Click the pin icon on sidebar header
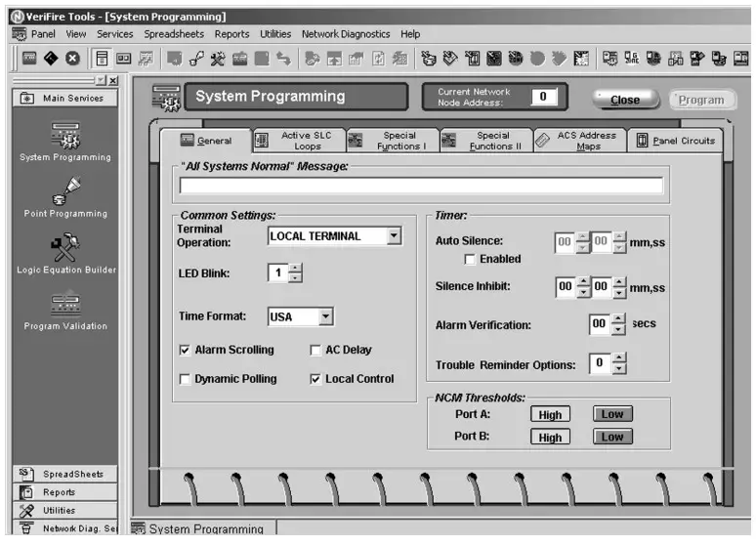The image size is (756, 545). pos(101,80)
